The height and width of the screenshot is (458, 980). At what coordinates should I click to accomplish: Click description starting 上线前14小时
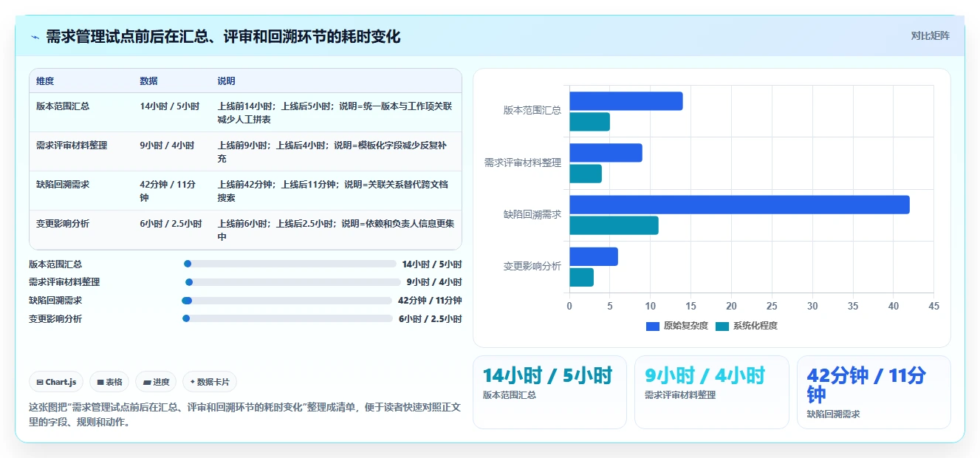tap(335, 112)
